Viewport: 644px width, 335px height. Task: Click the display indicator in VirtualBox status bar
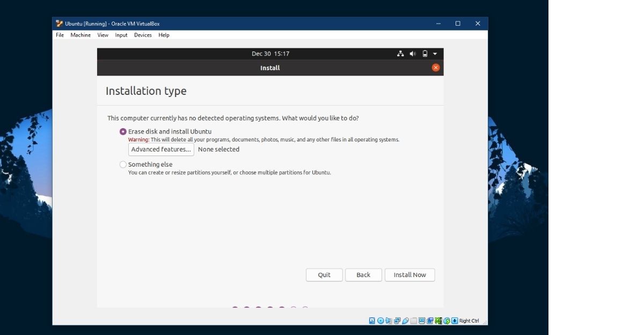[422, 321]
